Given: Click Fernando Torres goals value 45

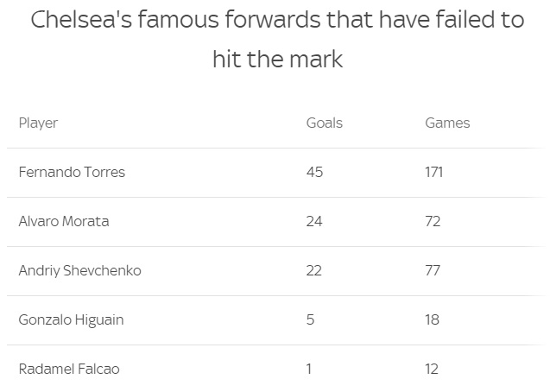Looking at the screenshot, I should [314, 172].
